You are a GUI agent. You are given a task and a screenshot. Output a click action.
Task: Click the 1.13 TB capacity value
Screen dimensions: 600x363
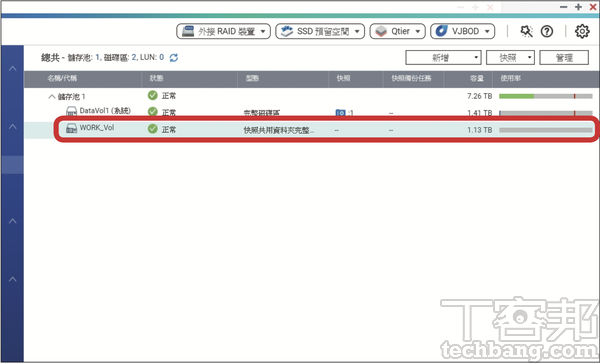click(479, 130)
